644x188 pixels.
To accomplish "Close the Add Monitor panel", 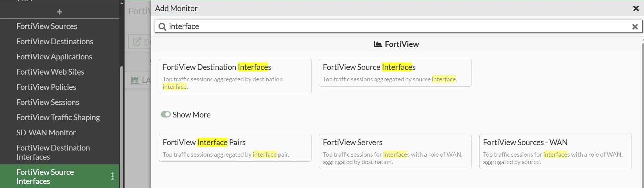I will (x=636, y=8).
